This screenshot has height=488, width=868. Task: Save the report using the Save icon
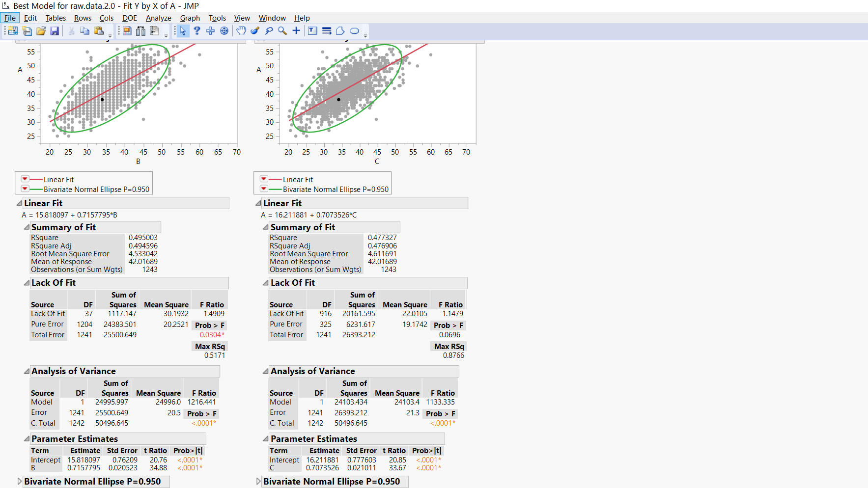pos(55,31)
